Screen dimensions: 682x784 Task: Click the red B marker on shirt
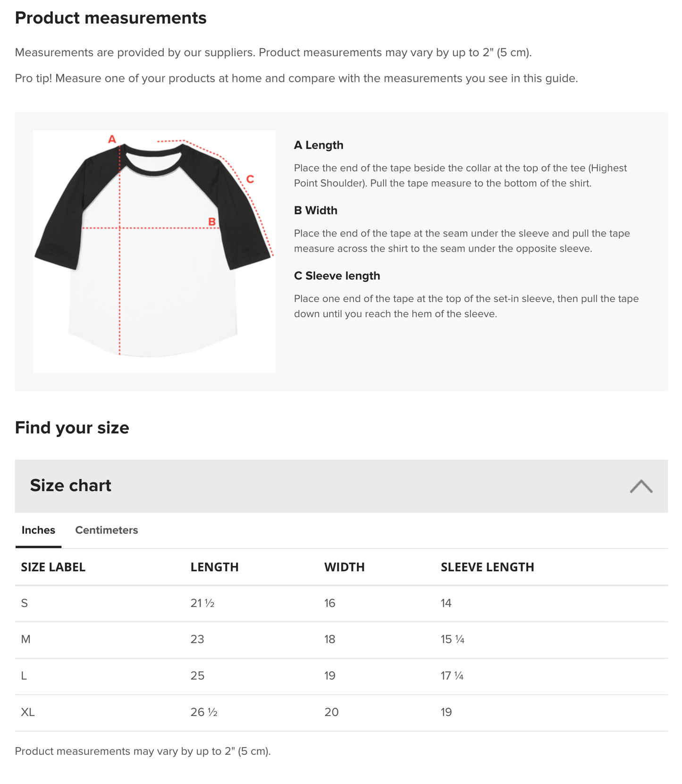[212, 221]
